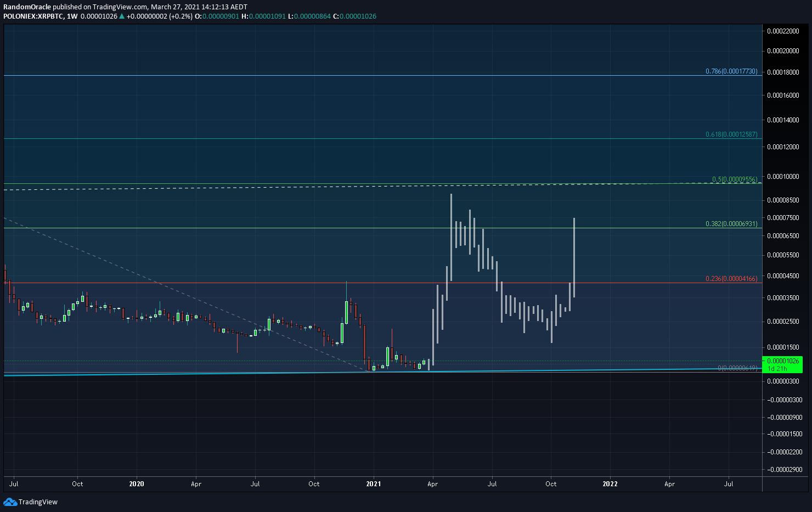
Task: Select the 0.786(0.00017730) Fibonacci label
Action: point(731,71)
